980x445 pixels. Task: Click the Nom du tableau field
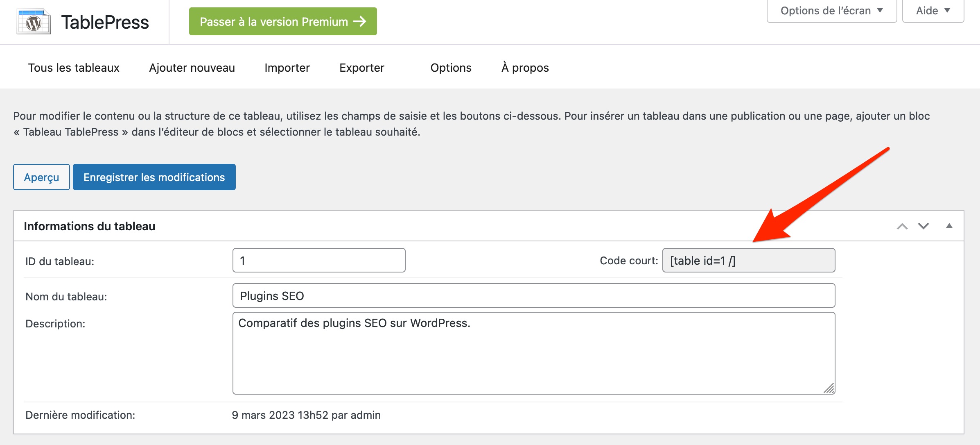click(x=534, y=295)
